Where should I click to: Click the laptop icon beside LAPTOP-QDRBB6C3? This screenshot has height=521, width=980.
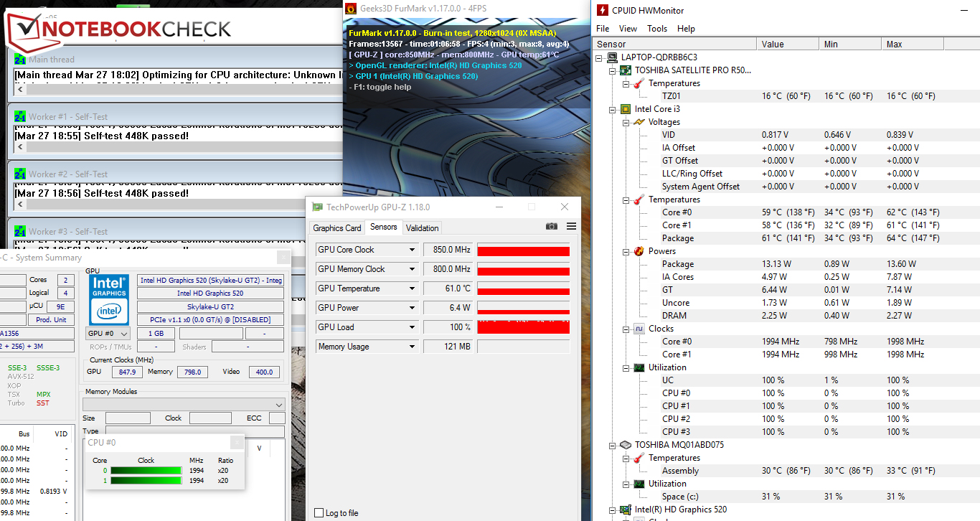613,57
